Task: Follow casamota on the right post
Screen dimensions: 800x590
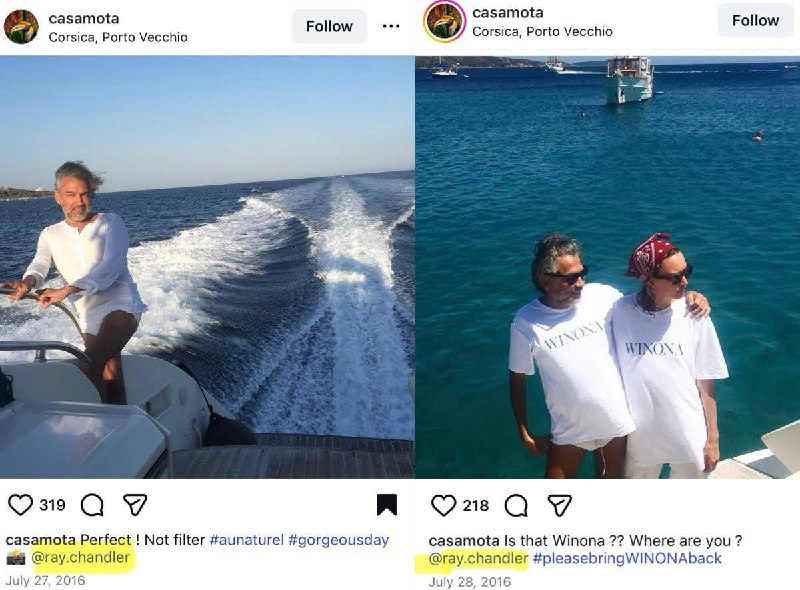Action: [755, 21]
